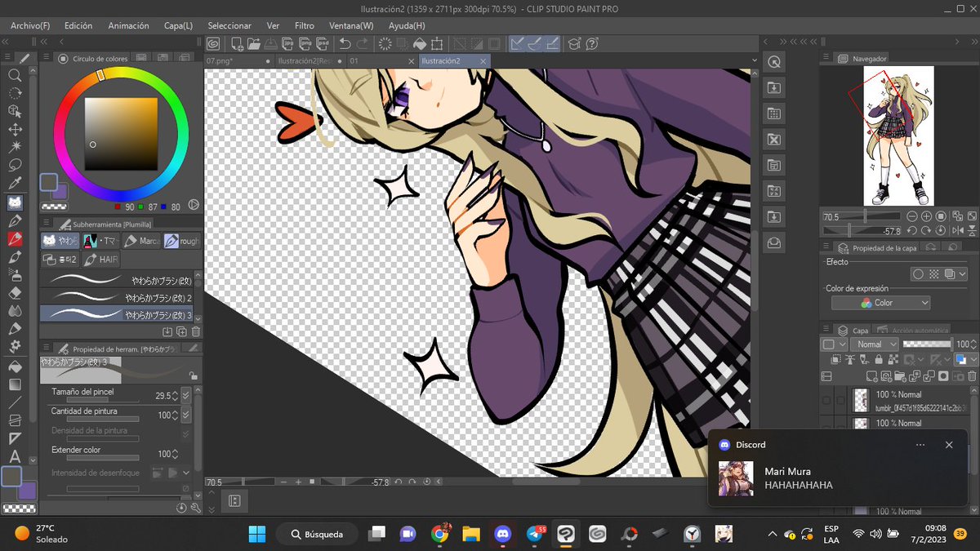980x551 pixels.
Task: Click Zoom in in Navigator
Action: pos(926,217)
